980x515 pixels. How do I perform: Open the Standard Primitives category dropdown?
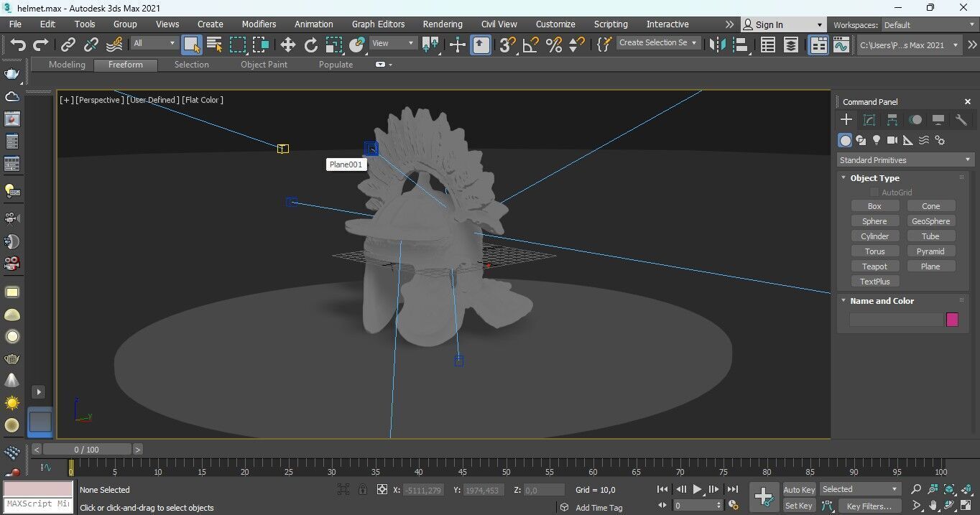(905, 159)
